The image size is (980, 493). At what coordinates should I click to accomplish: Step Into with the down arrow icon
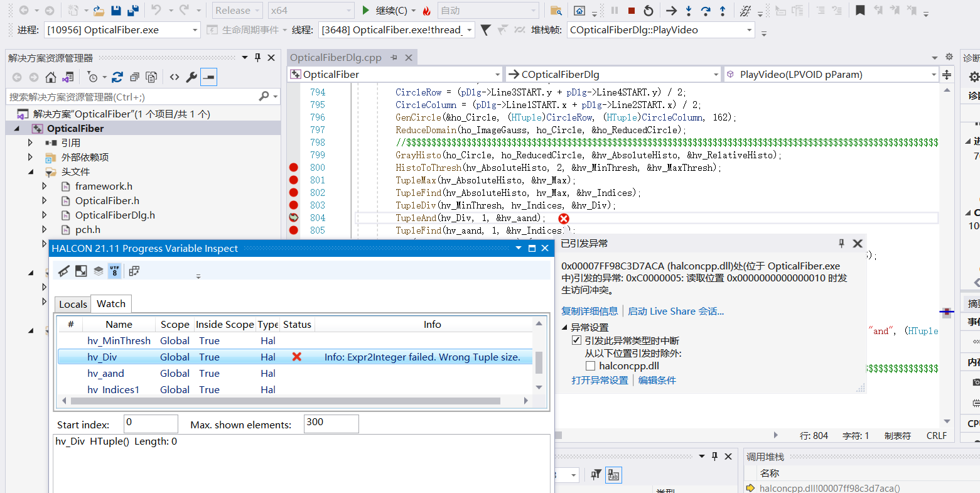[x=689, y=11]
